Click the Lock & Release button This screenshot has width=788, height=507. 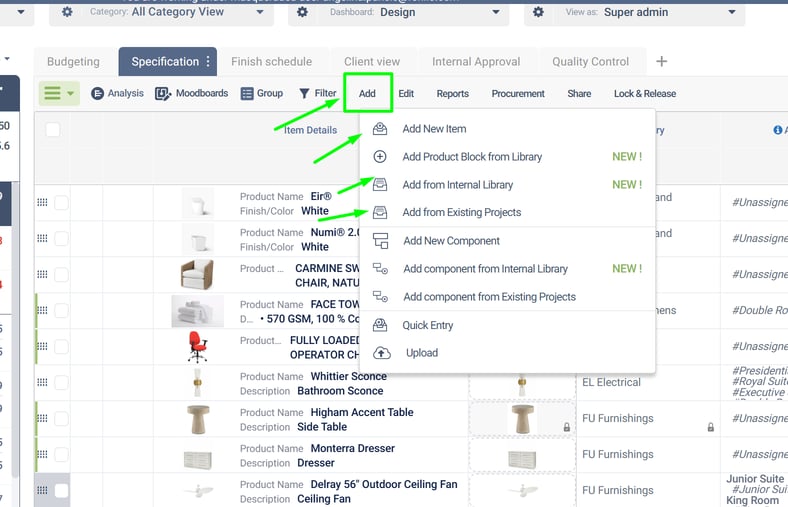[x=644, y=94]
